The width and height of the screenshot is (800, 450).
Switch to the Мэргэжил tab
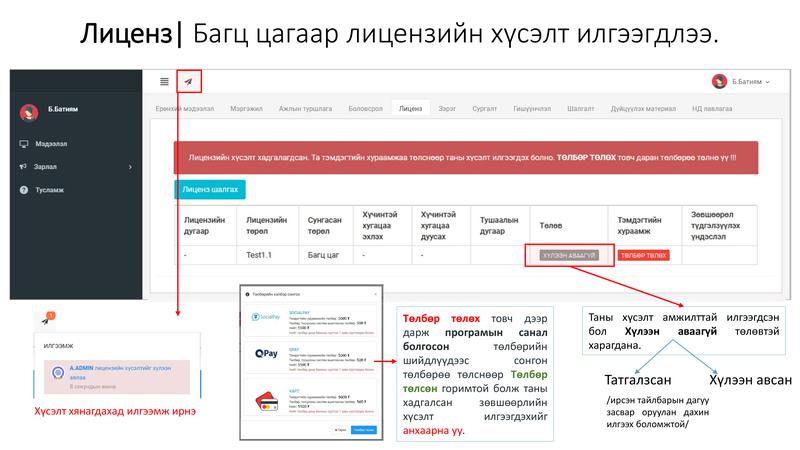click(x=246, y=107)
